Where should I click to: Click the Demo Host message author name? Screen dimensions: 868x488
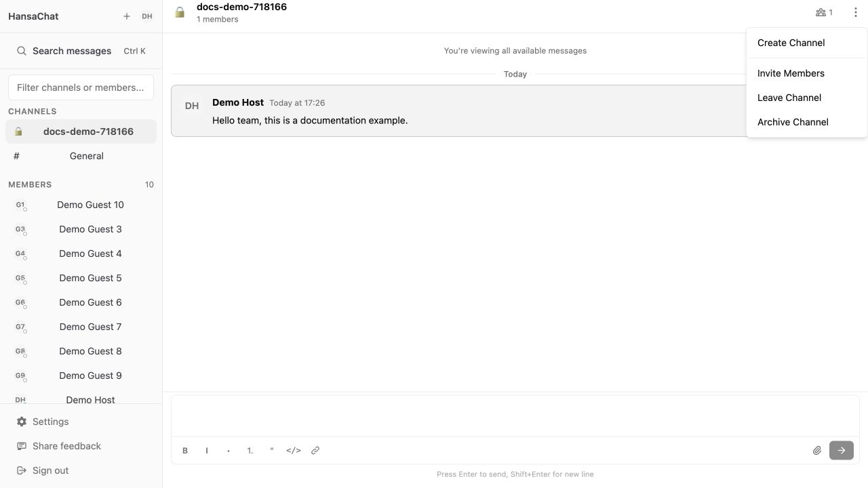238,102
